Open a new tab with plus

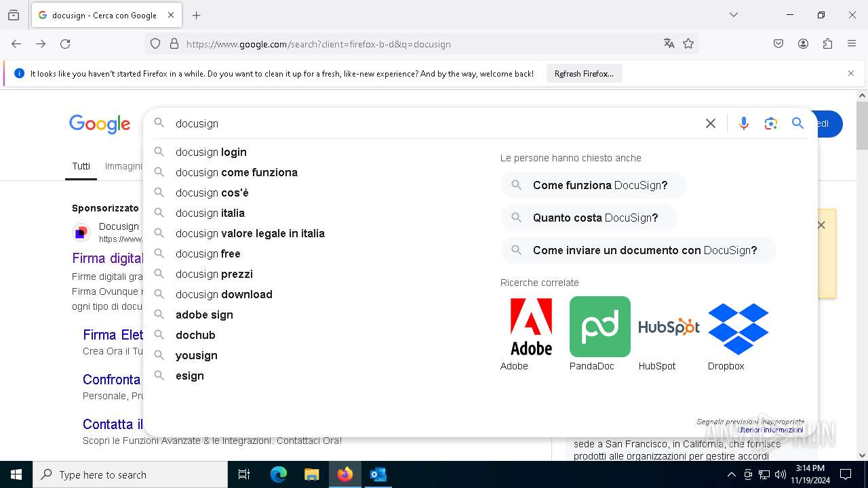tap(196, 15)
